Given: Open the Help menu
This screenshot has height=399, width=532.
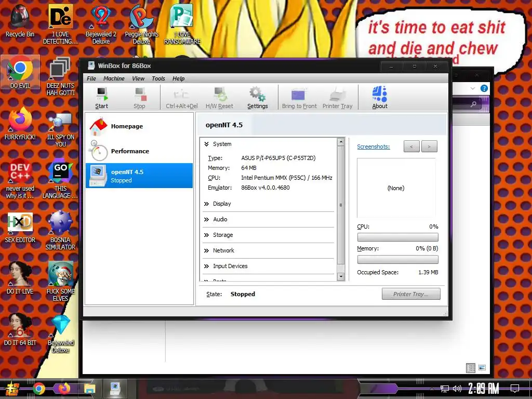Looking at the screenshot, I should click(x=179, y=78).
